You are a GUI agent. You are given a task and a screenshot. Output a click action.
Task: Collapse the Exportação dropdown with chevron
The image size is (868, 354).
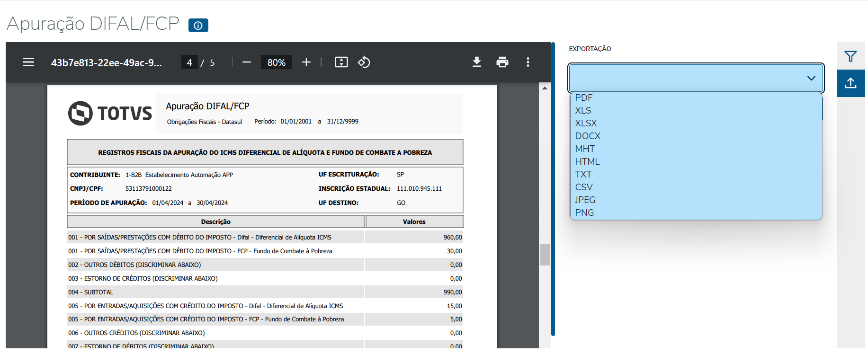pos(811,78)
